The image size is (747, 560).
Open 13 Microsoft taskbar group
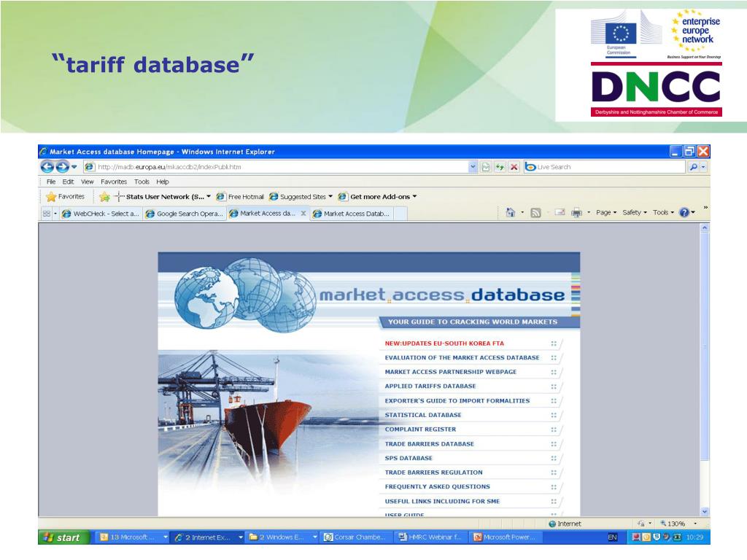coord(133,537)
